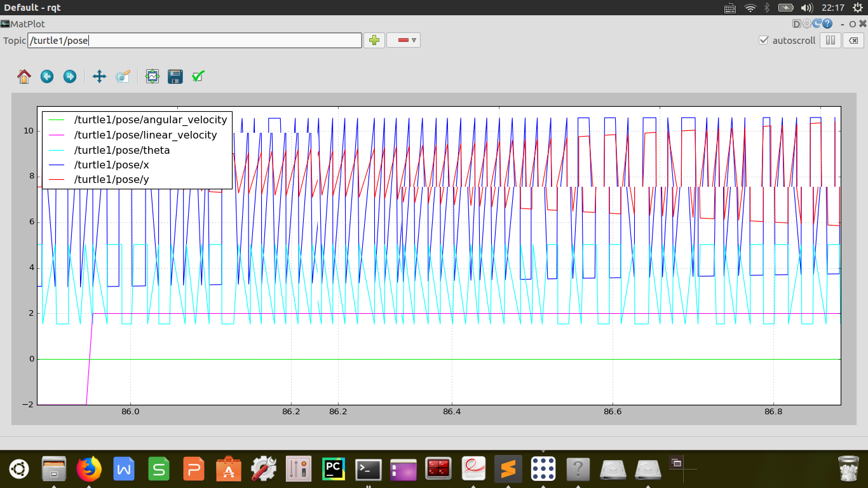
Task: Reload the MatPlot plugin
Action: (x=817, y=24)
